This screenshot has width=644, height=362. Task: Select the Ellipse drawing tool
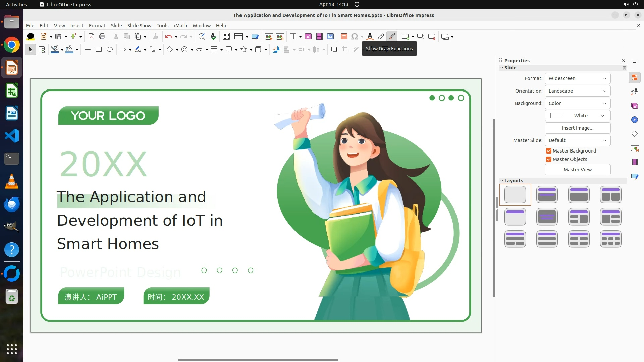[x=110, y=50]
